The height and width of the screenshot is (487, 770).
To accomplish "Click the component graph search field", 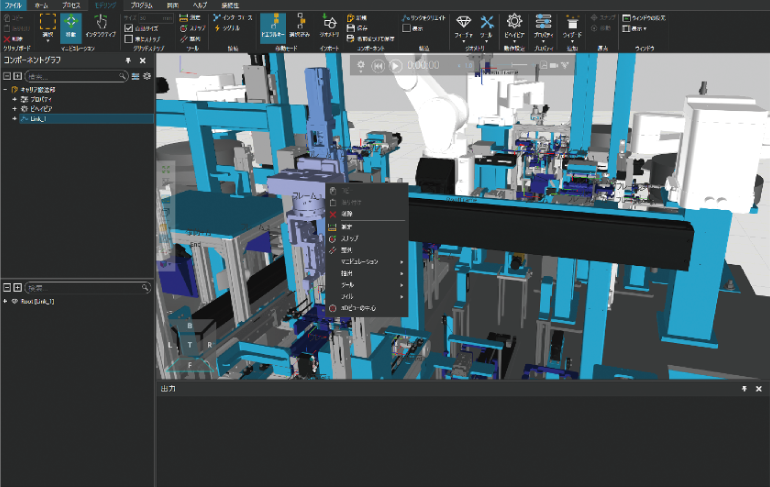I will (x=75, y=75).
